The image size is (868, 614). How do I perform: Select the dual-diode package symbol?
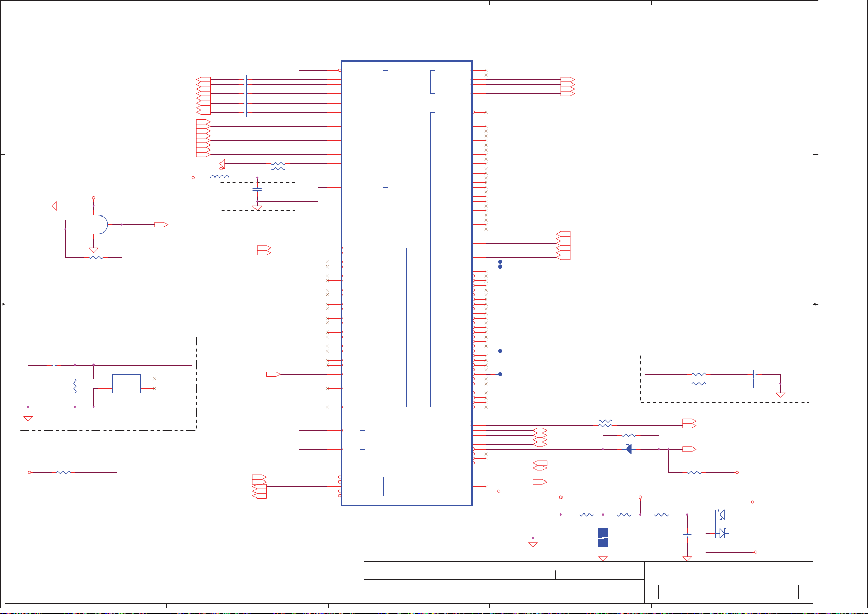coord(724,524)
